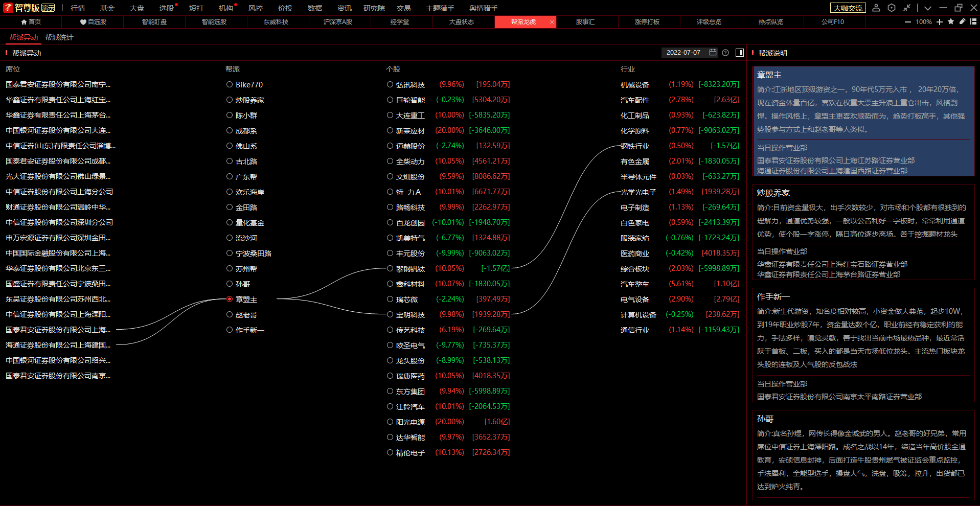Click the zoom out minus icon
980x506 pixels.
pos(908,21)
